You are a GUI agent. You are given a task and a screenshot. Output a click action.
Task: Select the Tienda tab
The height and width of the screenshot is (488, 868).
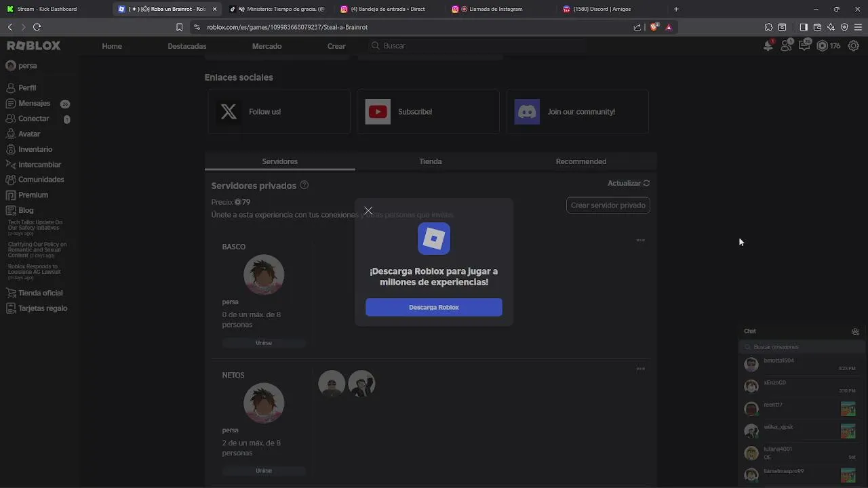pyautogui.click(x=431, y=161)
